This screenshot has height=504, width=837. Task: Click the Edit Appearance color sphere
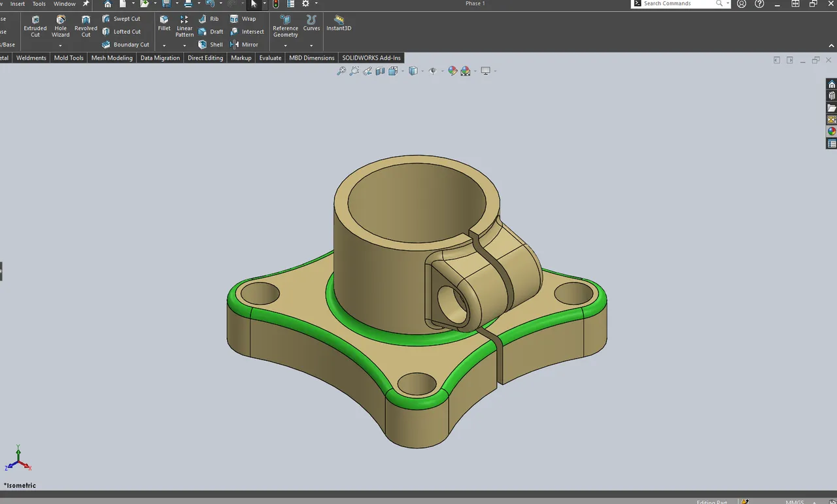(x=453, y=71)
